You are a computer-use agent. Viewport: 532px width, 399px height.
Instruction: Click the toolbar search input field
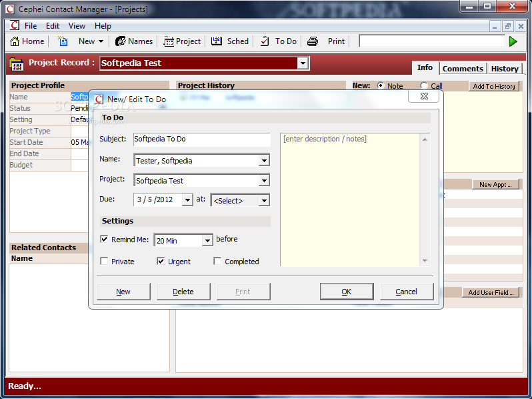(x=432, y=41)
